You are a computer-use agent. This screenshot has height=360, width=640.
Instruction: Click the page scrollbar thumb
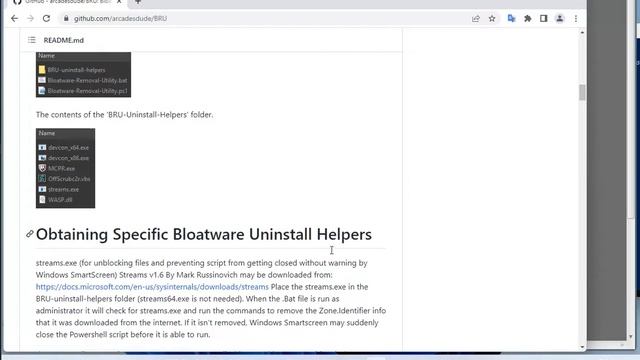tap(582, 92)
